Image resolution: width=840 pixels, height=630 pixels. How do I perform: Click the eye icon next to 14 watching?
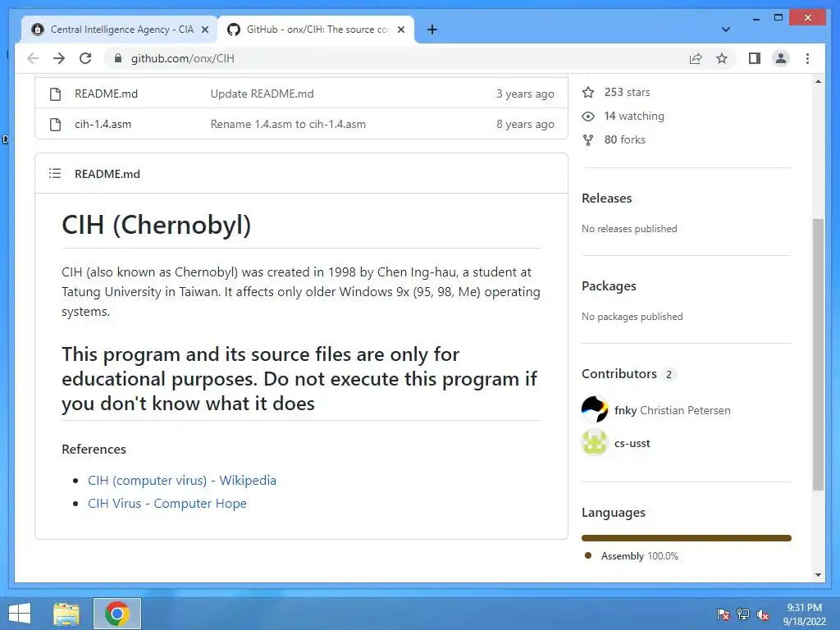point(588,116)
